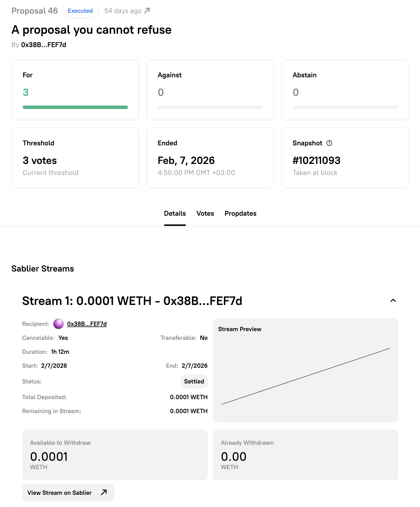Click the Against votes progress bar
The image size is (420, 507).
tap(210, 107)
